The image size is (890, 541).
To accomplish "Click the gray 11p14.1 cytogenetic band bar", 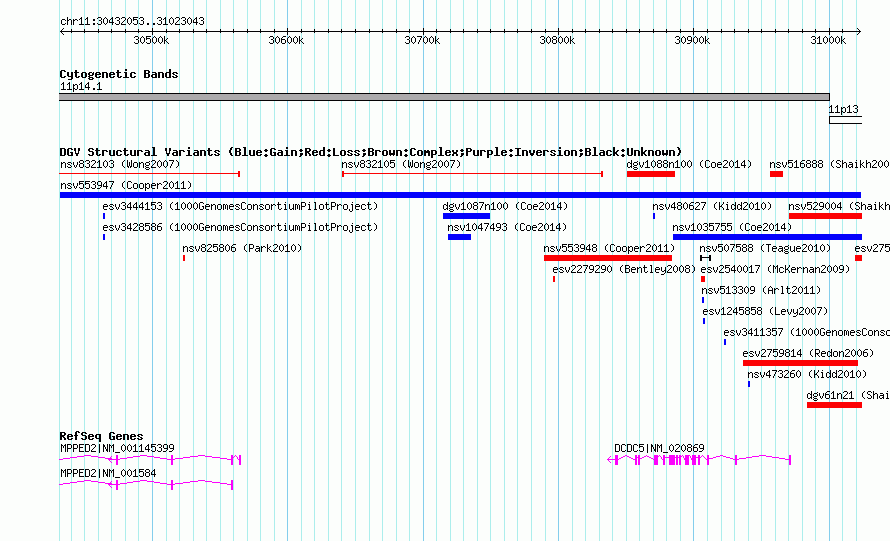I will click(444, 97).
